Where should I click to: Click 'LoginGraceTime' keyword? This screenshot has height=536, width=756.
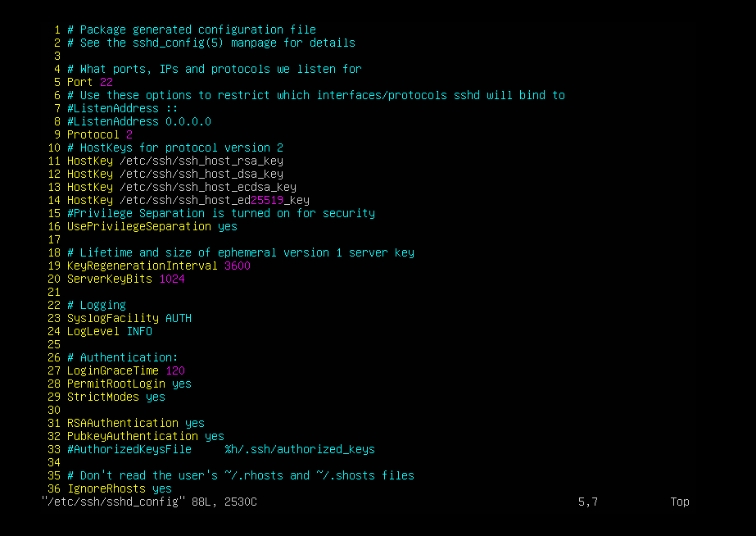113,370
